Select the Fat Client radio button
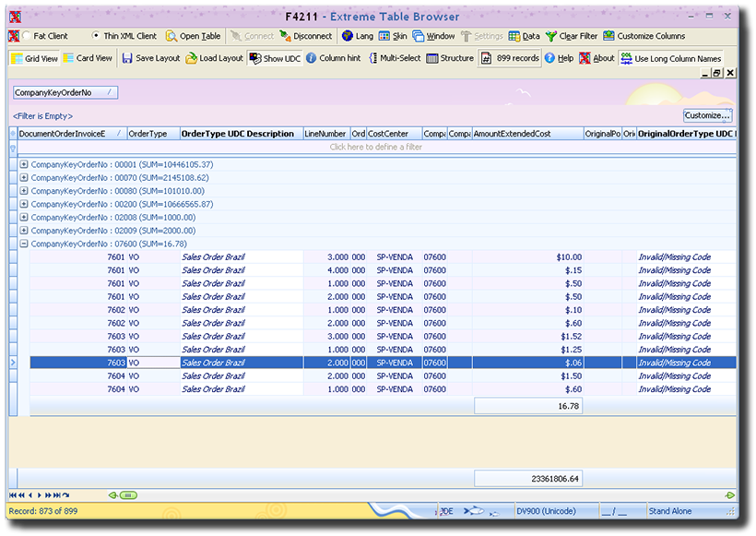 27,36
